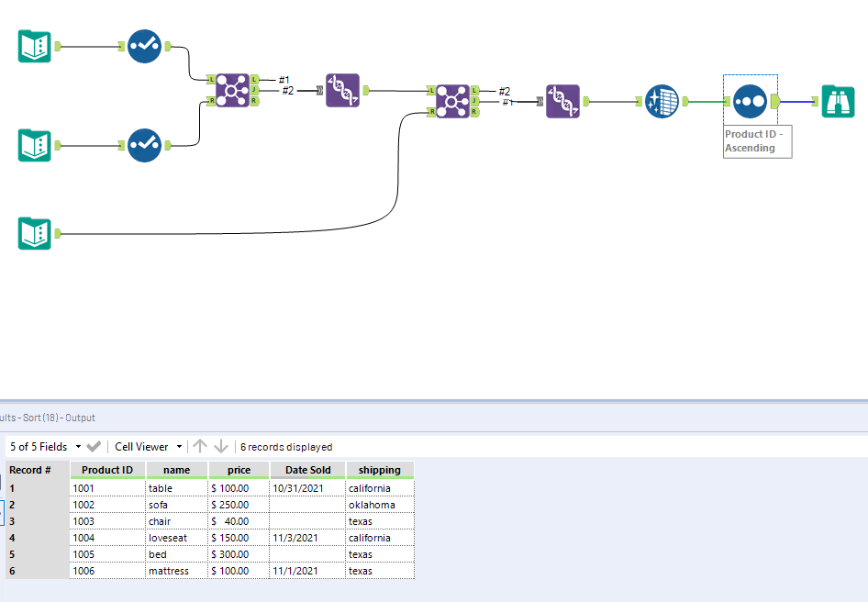Open the Cell Viewer dropdown
Screen dimensions: 868x602
(x=180, y=446)
